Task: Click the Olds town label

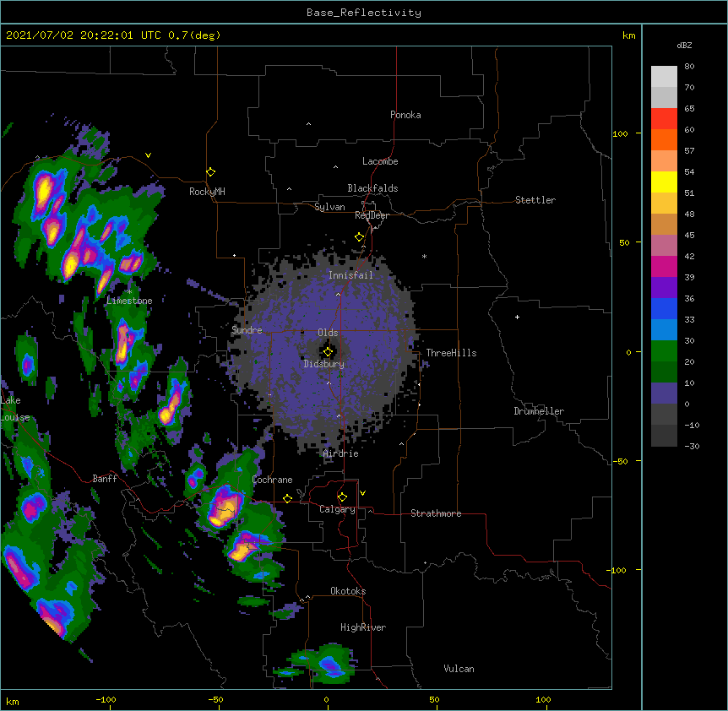Action: click(328, 333)
